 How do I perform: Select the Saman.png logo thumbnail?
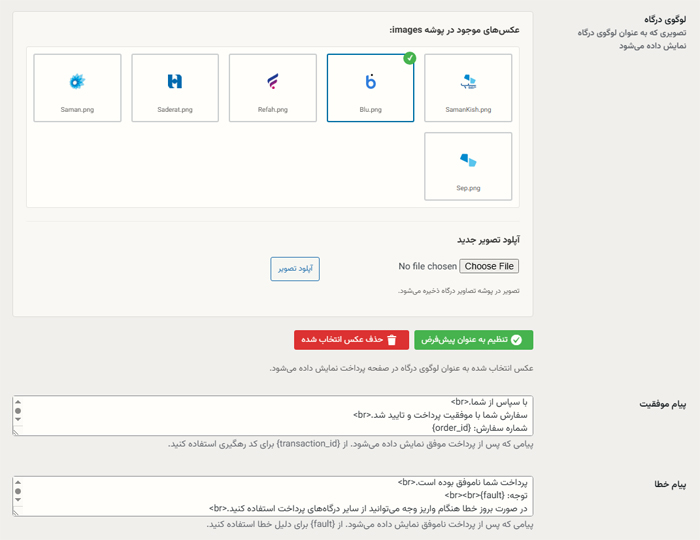77,88
